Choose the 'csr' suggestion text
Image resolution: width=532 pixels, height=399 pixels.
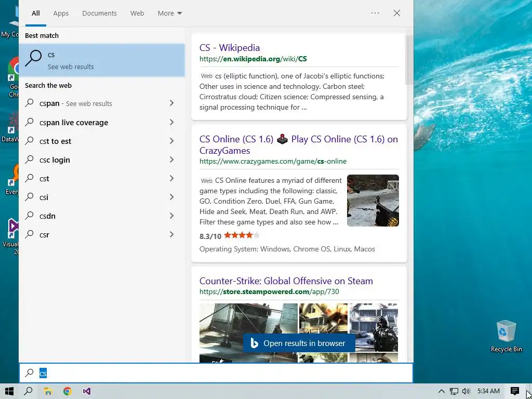pyautogui.click(x=44, y=235)
